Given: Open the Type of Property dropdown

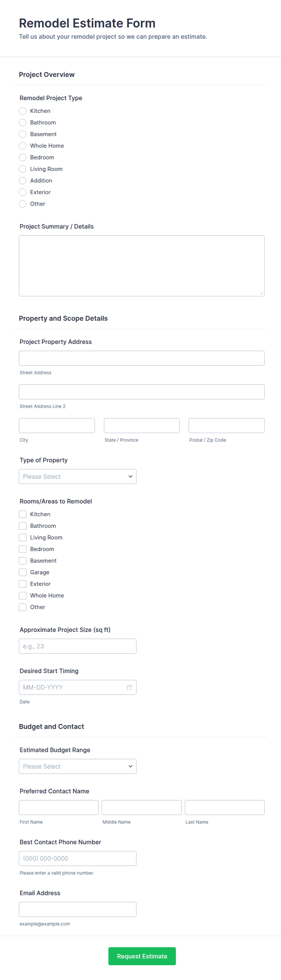Looking at the screenshot, I should point(78,476).
